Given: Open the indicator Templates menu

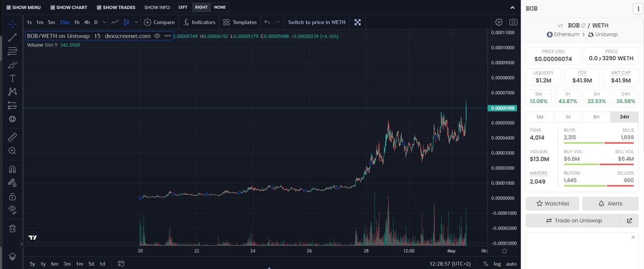Looking at the screenshot, I should pos(240,23).
